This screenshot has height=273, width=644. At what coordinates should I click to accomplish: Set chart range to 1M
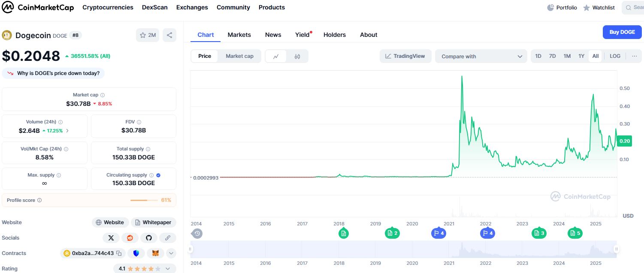pos(567,56)
